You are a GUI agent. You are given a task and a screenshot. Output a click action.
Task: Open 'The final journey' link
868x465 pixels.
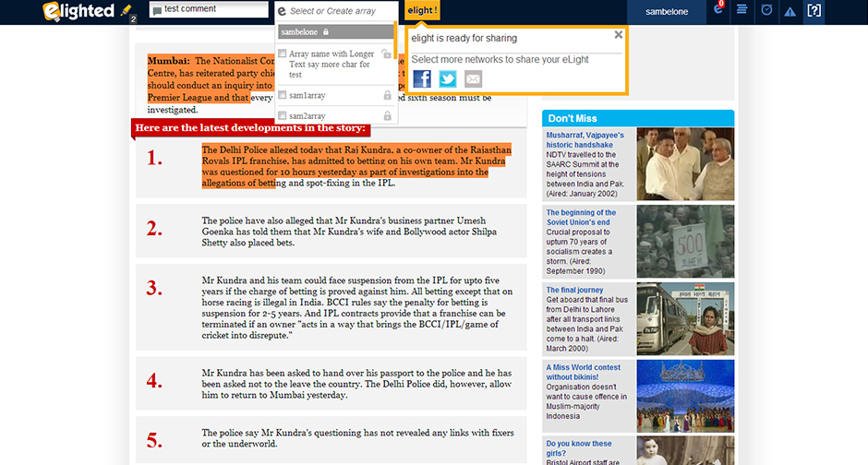[x=574, y=290]
